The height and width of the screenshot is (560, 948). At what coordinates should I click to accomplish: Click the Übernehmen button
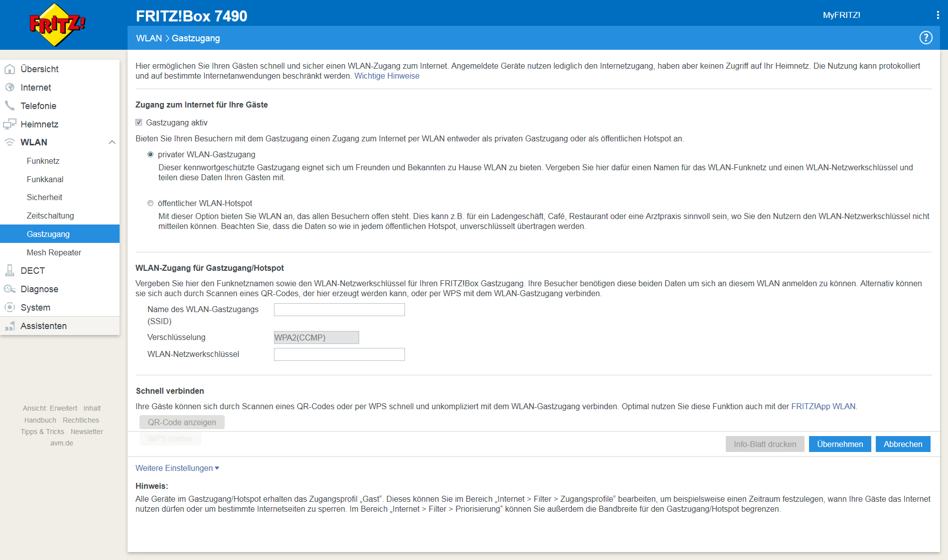click(840, 444)
